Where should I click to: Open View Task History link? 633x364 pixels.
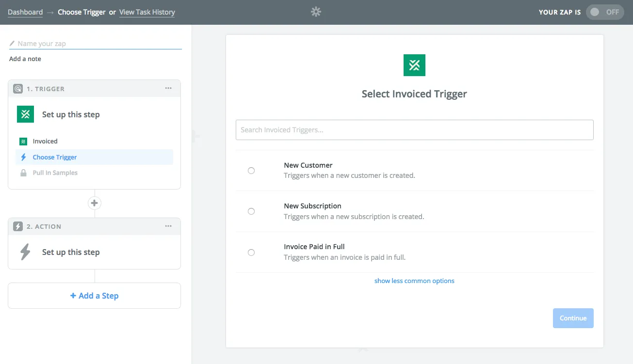click(147, 12)
